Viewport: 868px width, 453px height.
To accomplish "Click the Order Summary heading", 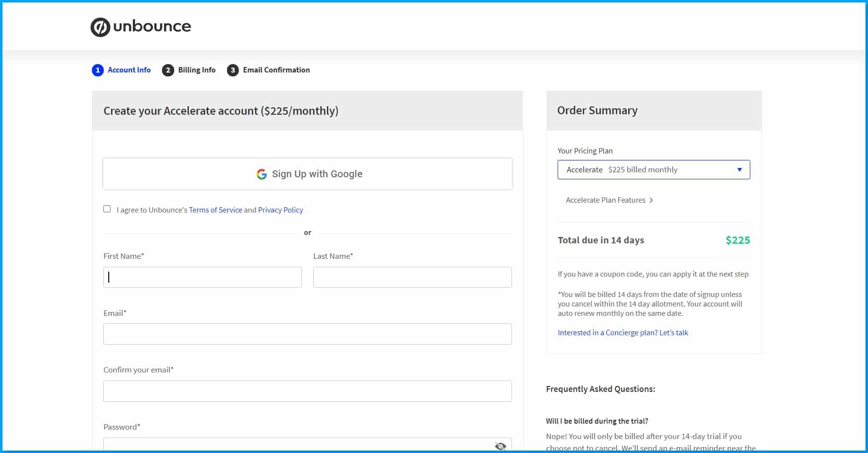I will coord(597,110).
